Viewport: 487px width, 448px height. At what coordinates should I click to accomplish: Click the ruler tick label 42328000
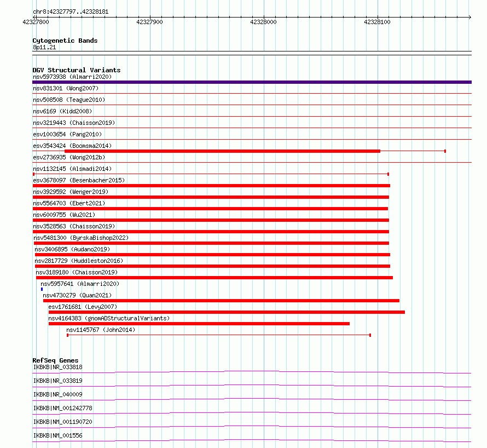pyautogui.click(x=263, y=22)
